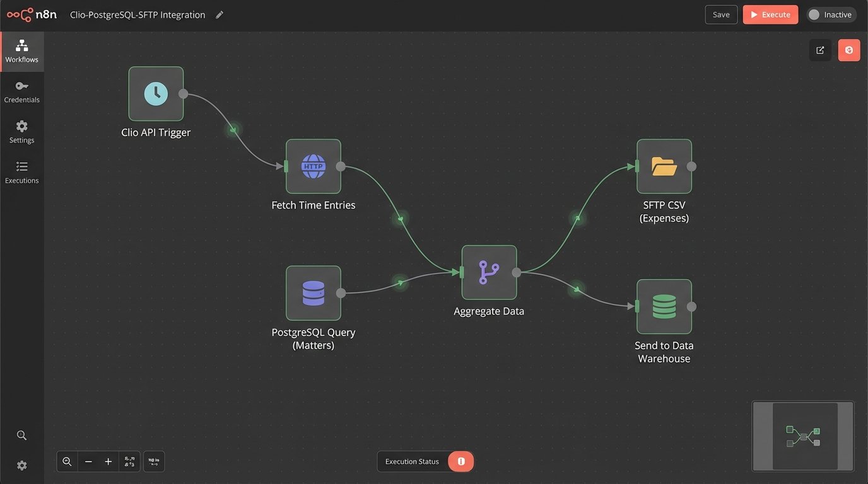Screen dimensions: 868x484
Task: Click the open-in-new-window icon on canvas
Action: [820, 50]
